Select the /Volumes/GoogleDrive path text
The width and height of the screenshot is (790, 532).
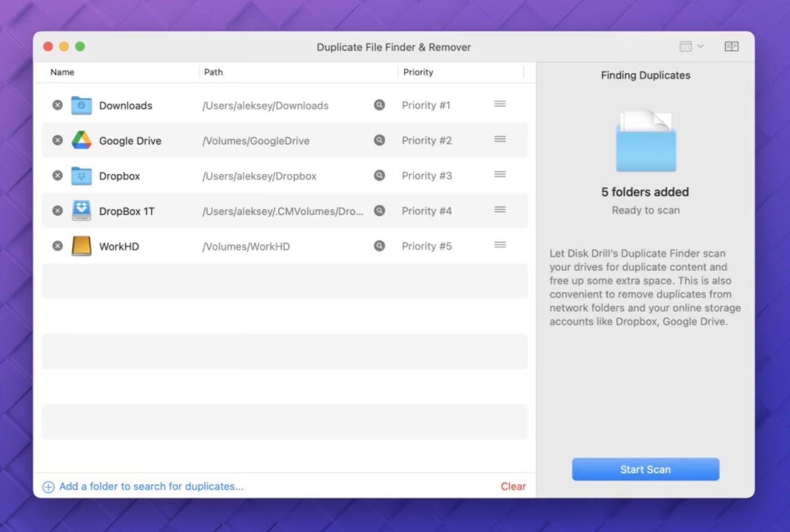pos(256,141)
